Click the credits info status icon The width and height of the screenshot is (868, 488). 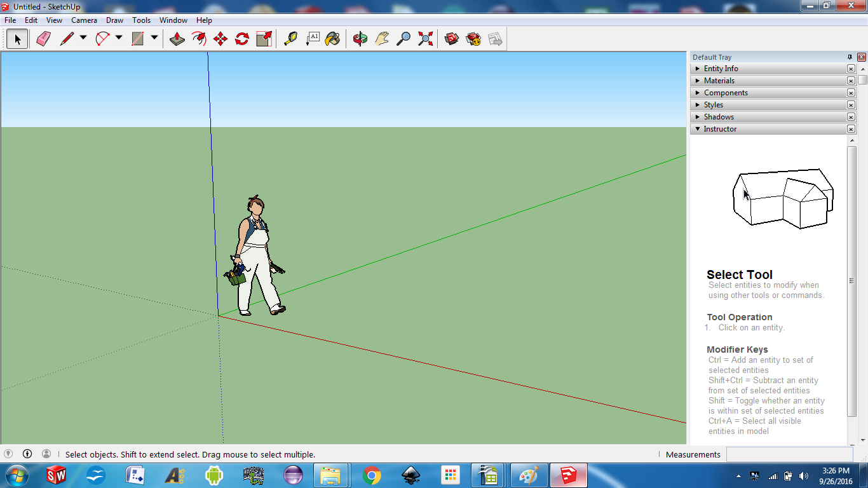tap(27, 454)
